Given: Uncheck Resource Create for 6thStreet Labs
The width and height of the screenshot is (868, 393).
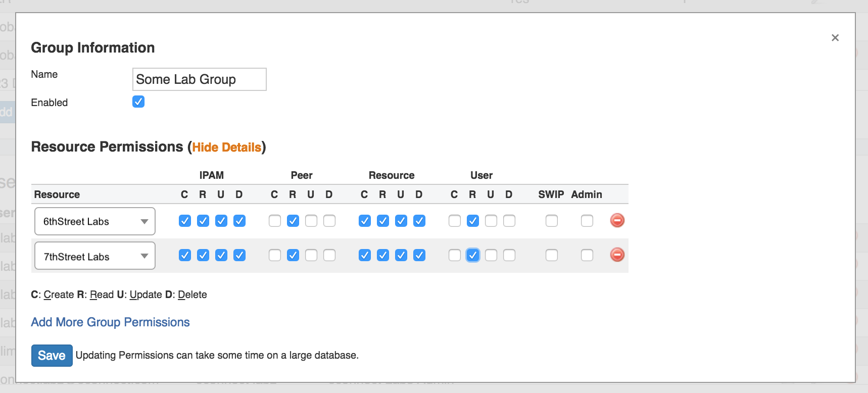Looking at the screenshot, I should pyautogui.click(x=365, y=221).
